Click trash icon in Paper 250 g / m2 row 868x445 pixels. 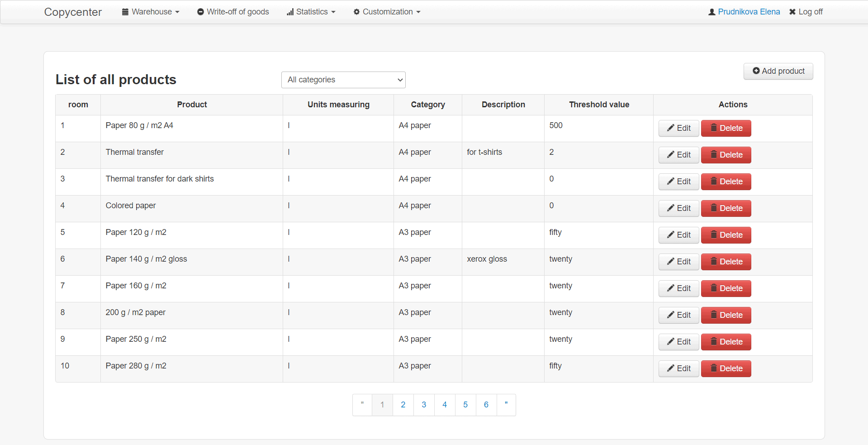(714, 341)
